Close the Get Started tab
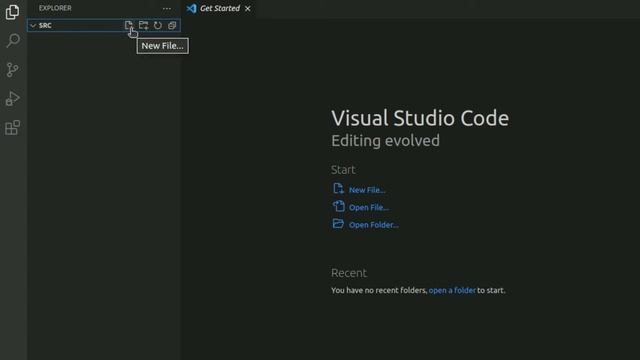This screenshot has height=360, width=640. pyautogui.click(x=247, y=8)
